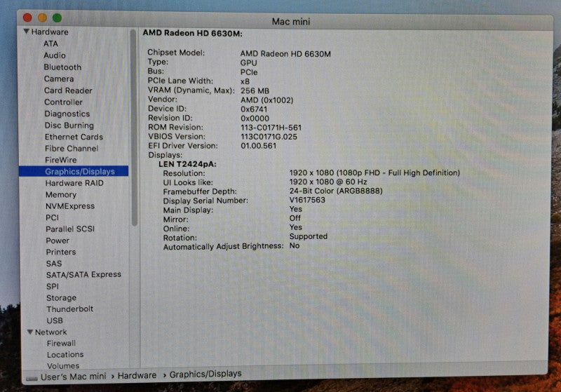This screenshot has height=392, width=561.
Task: Click the Mac mini window title
Action: tap(290, 22)
